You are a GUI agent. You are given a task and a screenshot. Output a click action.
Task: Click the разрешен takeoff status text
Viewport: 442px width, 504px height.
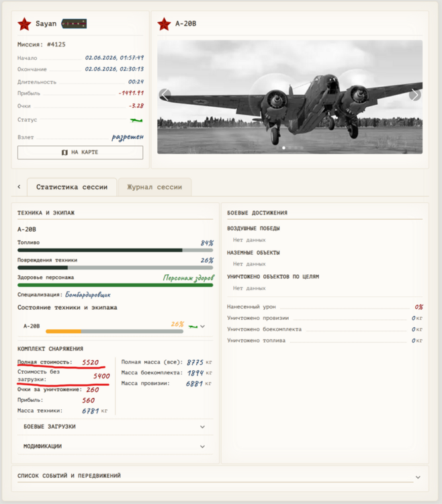pyautogui.click(x=128, y=137)
